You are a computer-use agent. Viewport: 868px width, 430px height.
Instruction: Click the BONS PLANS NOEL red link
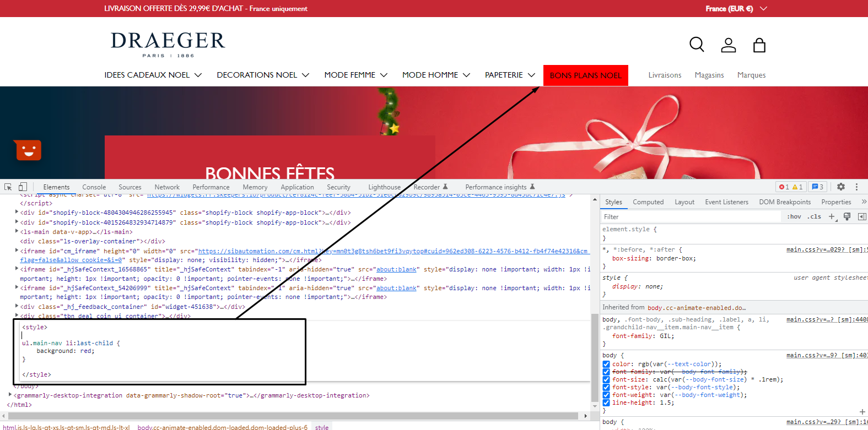pos(585,75)
